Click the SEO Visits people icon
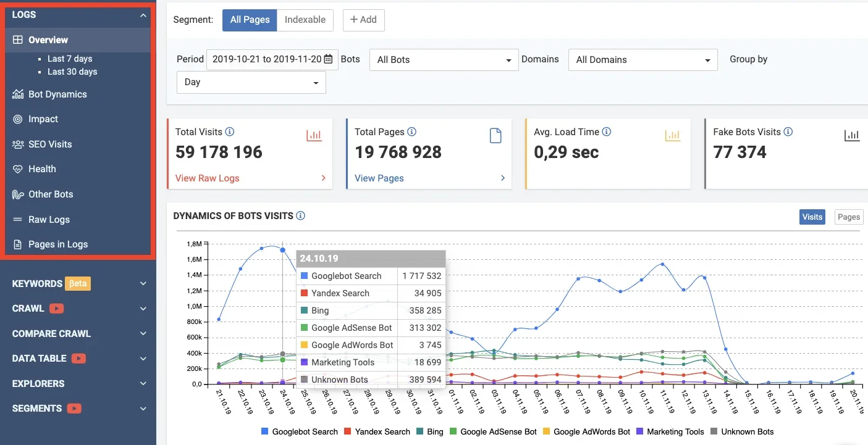Image resolution: width=868 pixels, height=445 pixels. pos(18,144)
